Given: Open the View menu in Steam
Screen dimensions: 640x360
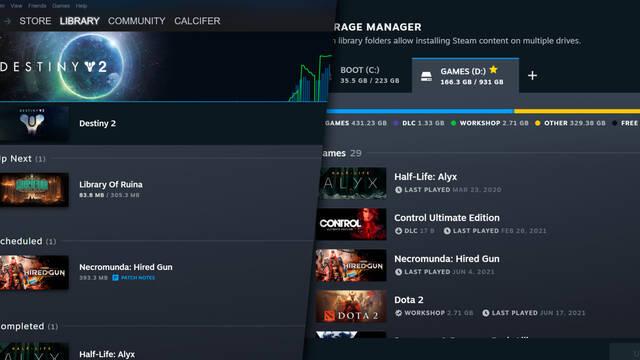Looking at the screenshot, I should [x=16, y=6].
